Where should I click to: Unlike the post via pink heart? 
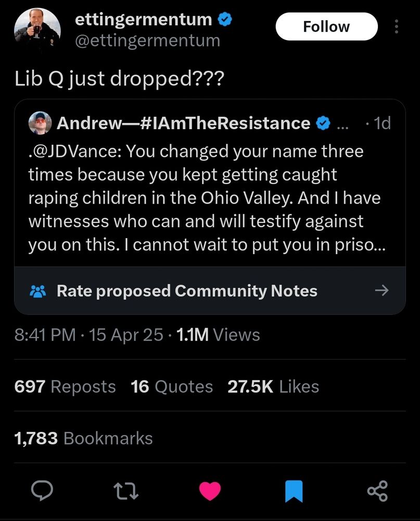click(210, 491)
